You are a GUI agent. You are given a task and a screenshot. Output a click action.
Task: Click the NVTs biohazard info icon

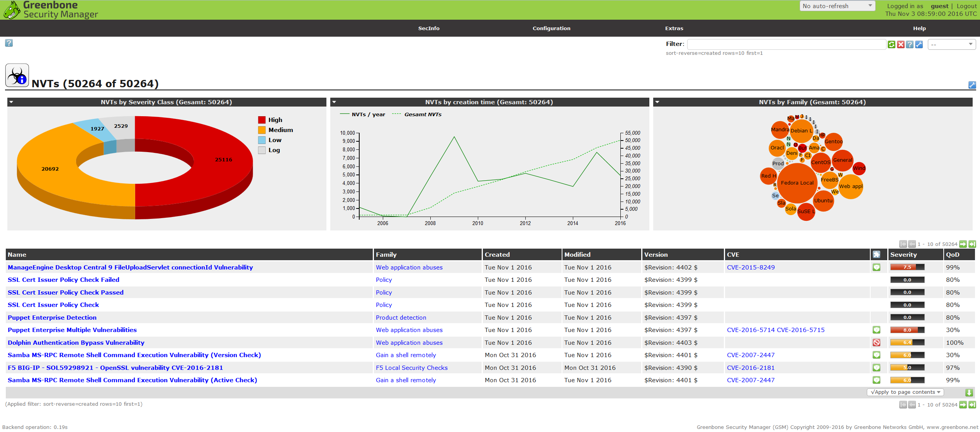[17, 75]
